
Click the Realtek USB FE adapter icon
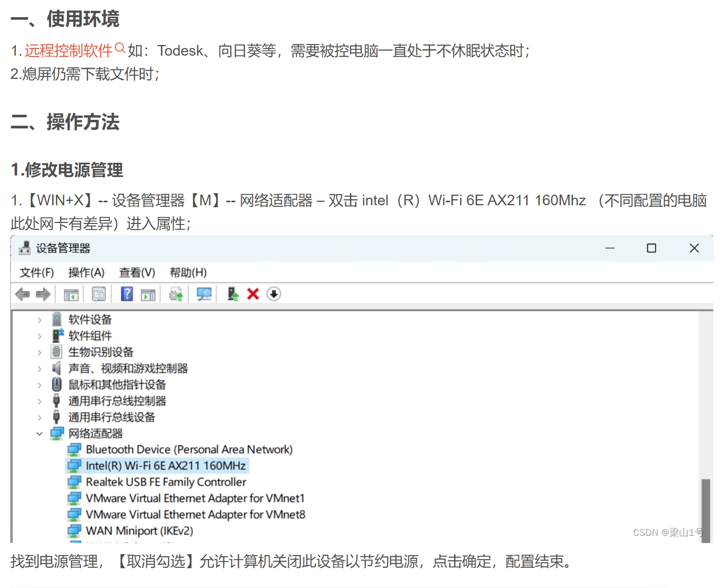pos(74,482)
